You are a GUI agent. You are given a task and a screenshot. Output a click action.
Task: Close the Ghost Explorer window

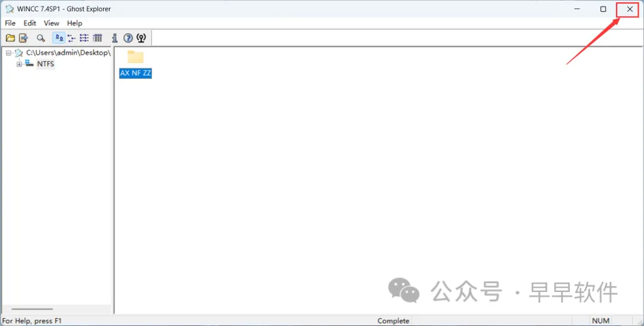pos(630,9)
